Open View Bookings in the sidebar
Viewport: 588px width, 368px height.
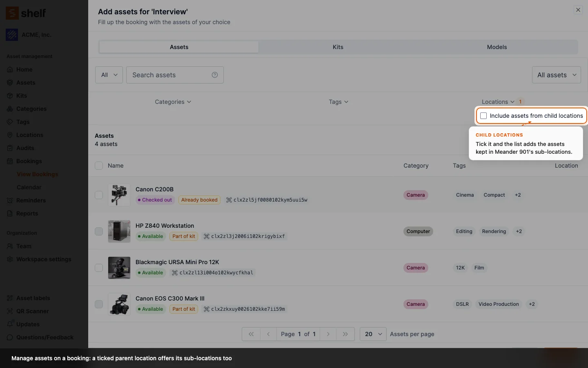click(37, 174)
